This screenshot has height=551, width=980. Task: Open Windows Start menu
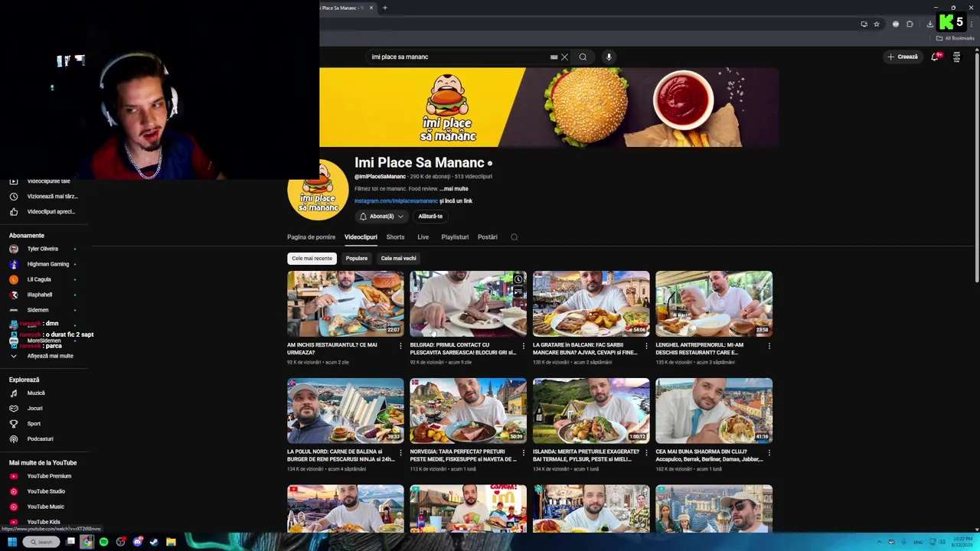[x=12, y=542]
